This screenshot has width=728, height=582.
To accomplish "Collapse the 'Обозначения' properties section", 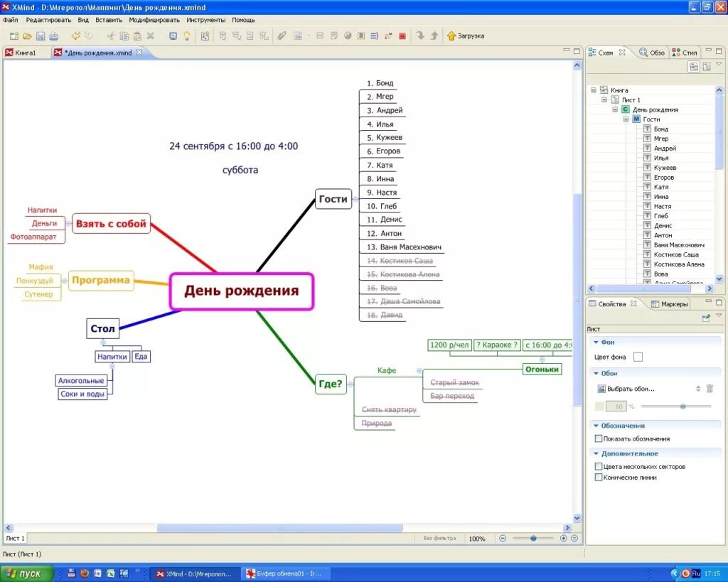I will coord(596,426).
